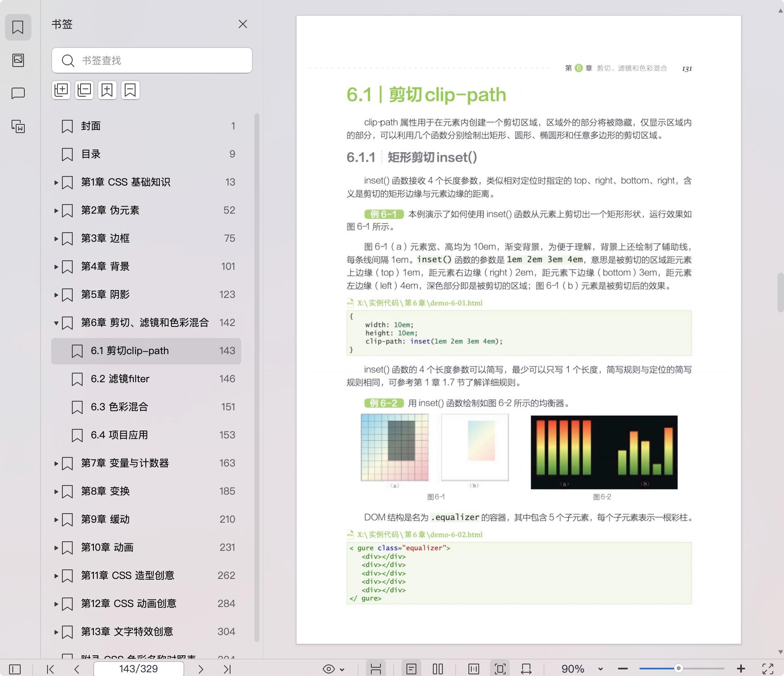The image size is (784, 676).
Task: Expand 第10章 动画 chapter
Action: [x=56, y=547]
